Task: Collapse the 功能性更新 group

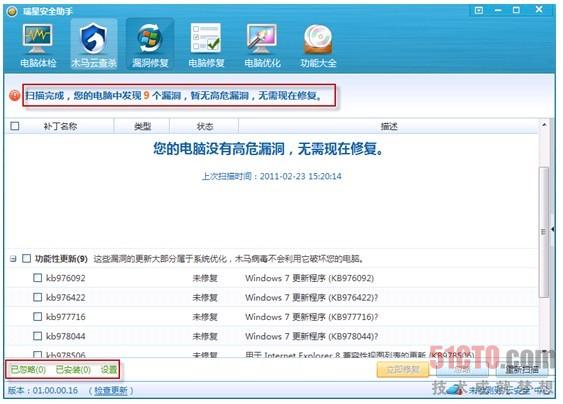Action: point(13,259)
